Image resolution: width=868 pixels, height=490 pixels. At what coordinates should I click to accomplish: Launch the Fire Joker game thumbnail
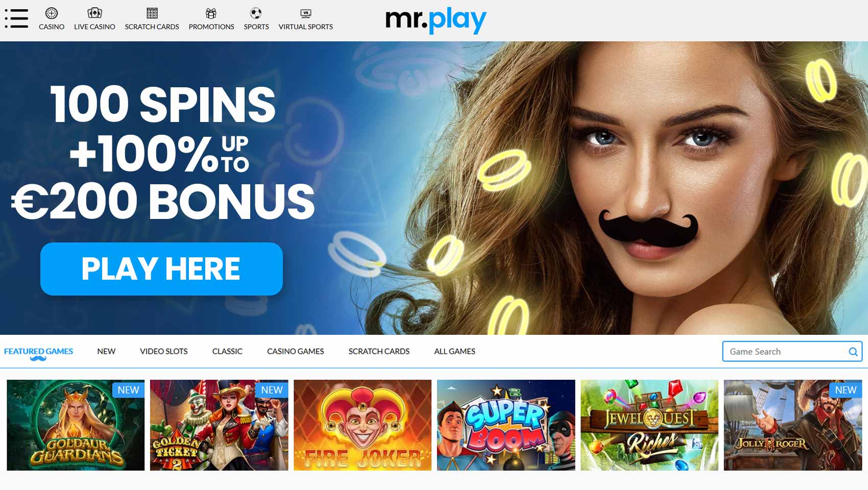click(363, 425)
